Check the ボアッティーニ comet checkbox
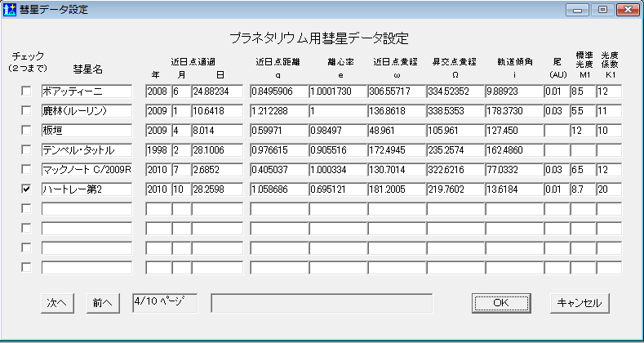This screenshot has width=644, height=343. [26, 91]
